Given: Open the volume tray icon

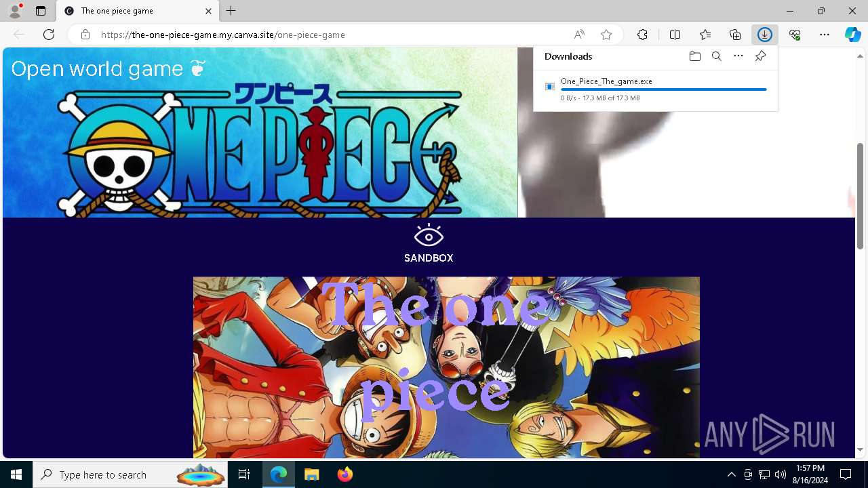Looking at the screenshot, I should [x=781, y=474].
